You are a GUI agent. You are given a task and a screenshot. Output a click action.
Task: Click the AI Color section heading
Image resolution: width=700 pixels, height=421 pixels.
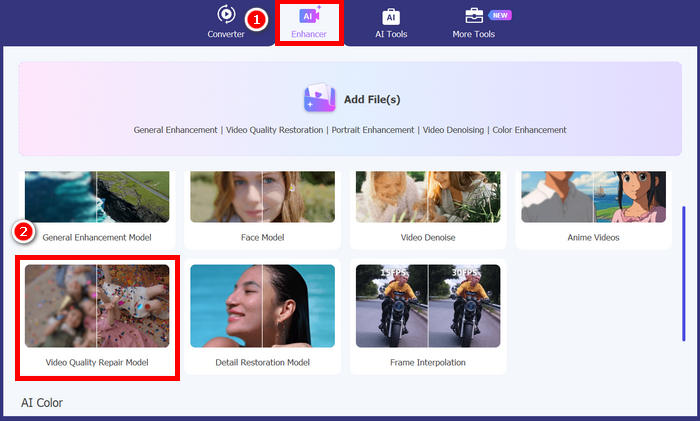point(44,402)
